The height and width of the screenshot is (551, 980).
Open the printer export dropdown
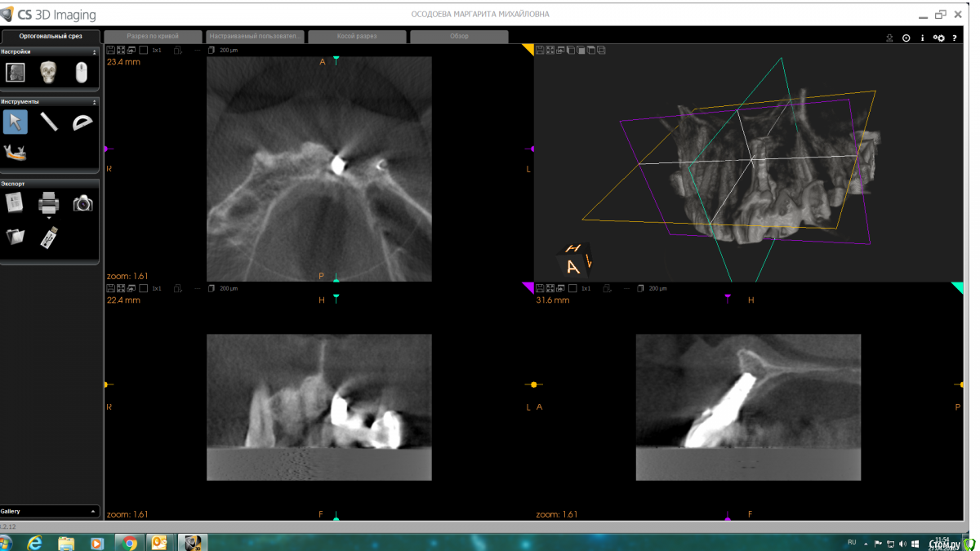(49, 217)
